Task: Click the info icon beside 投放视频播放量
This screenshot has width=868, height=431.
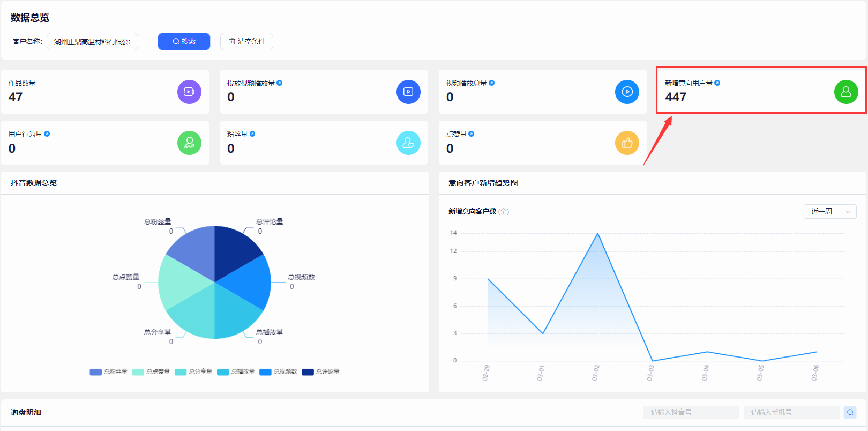Action: tap(280, 83)
